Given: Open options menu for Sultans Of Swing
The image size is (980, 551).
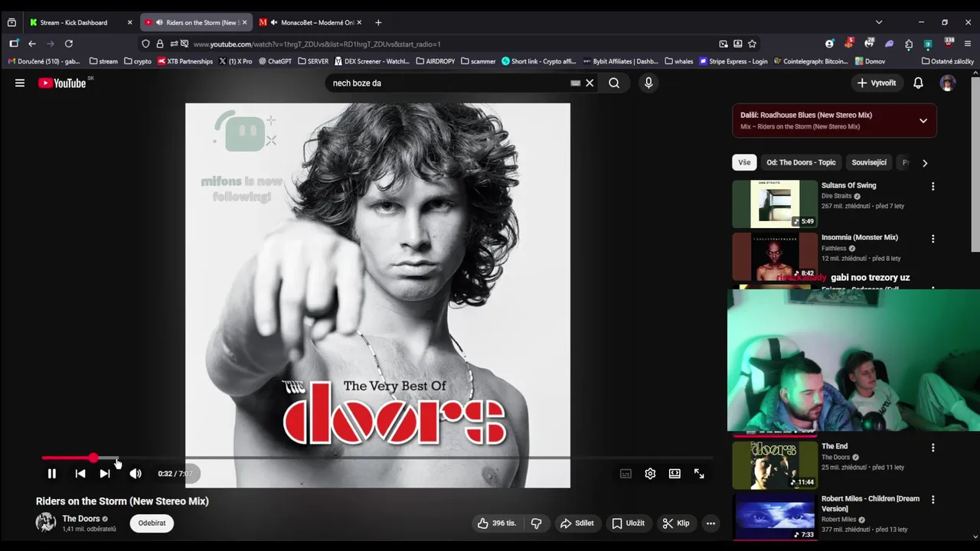Looking at the screenshot, I should tap(933, 186).
